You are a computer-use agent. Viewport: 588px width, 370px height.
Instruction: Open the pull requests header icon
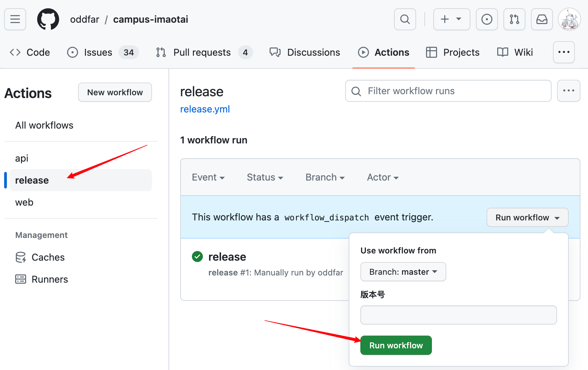514,19
